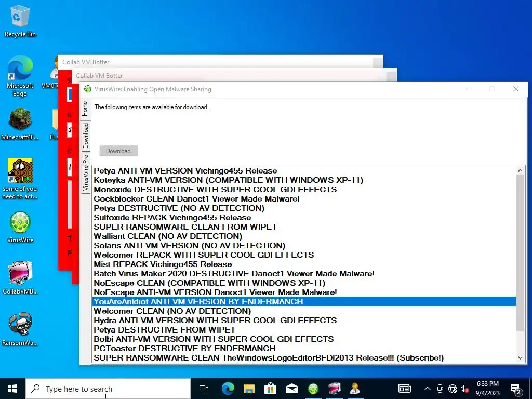Select the Minecraft4F desktop icon

click(20, 124)
